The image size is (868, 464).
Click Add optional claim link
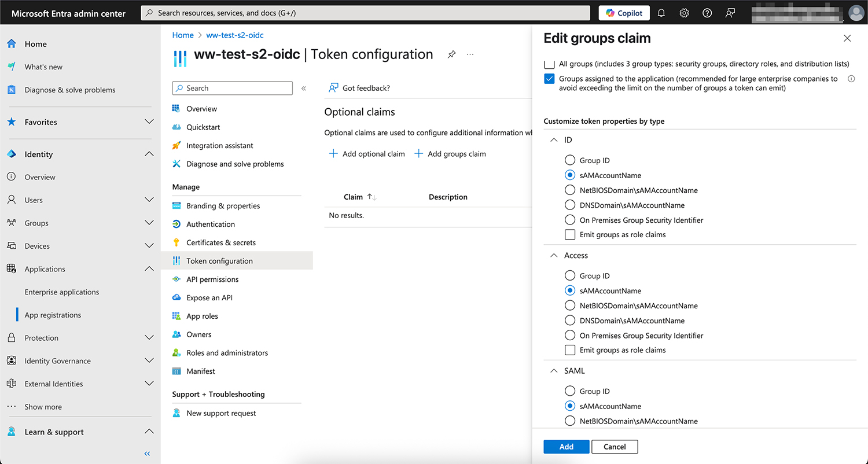coord(367,154)
